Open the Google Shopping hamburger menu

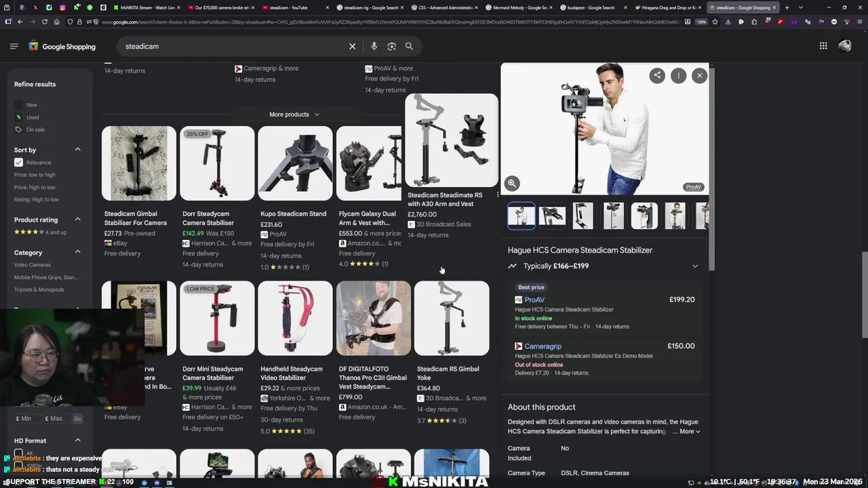14,46
